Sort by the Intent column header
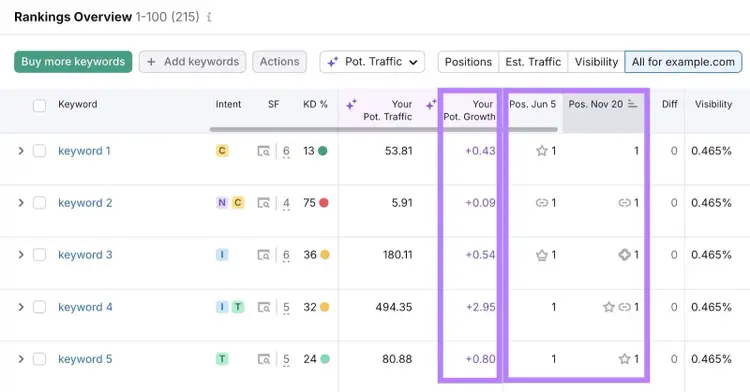The width and height of the screenshot is (750, 392). pyautogui.click(x=228, y=104)
